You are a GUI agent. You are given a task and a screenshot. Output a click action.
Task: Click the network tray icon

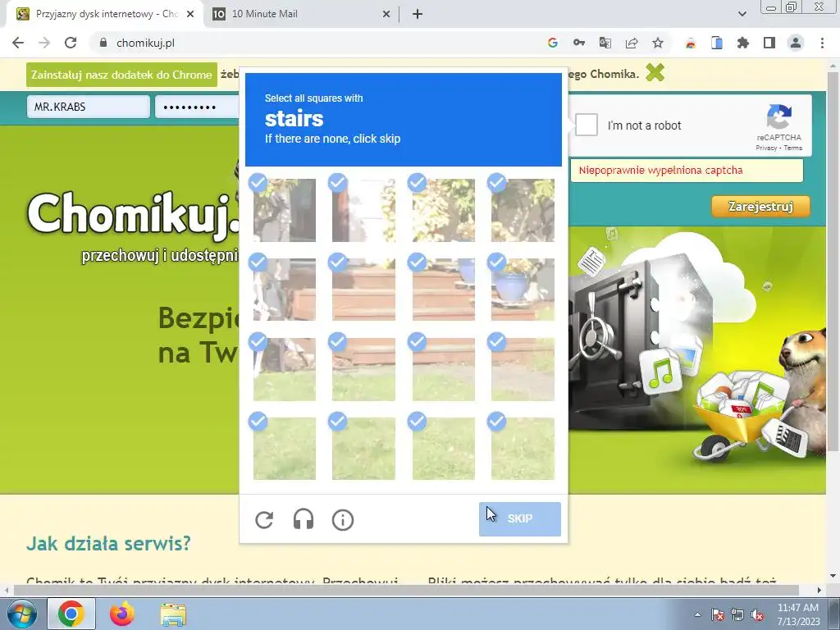(737, 614)
